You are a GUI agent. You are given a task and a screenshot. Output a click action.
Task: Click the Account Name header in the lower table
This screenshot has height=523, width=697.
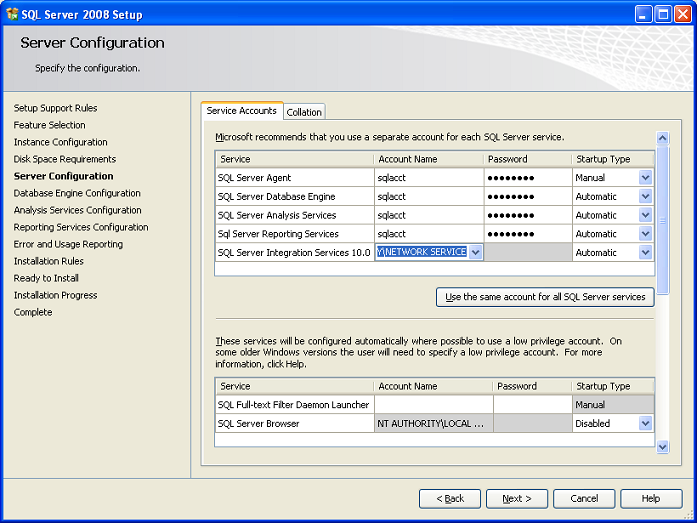pos(434,386)
